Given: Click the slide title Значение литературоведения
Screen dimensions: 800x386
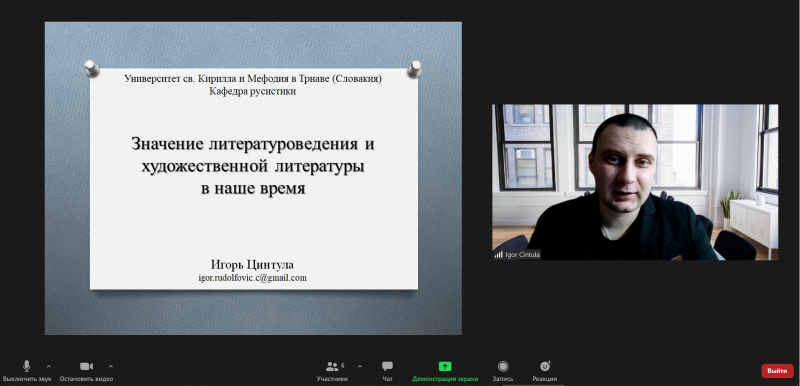Looking at the screenshot, I should pos(253,166).
